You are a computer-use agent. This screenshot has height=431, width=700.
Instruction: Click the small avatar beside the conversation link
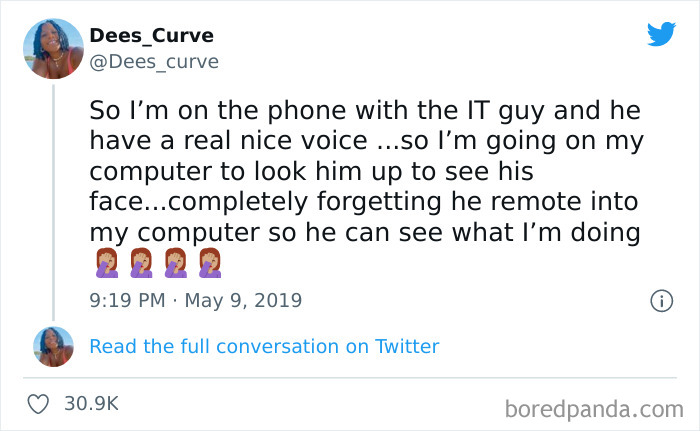[52, 346]
